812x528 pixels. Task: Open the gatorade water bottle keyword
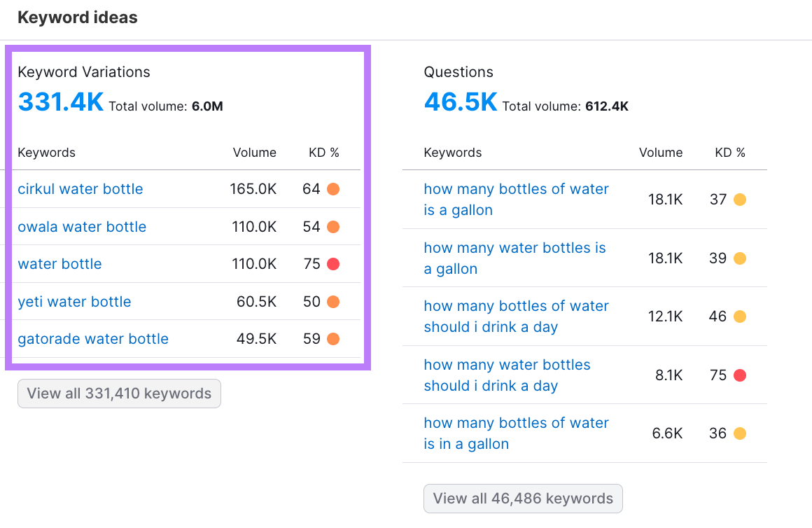(x=93, y=339)
